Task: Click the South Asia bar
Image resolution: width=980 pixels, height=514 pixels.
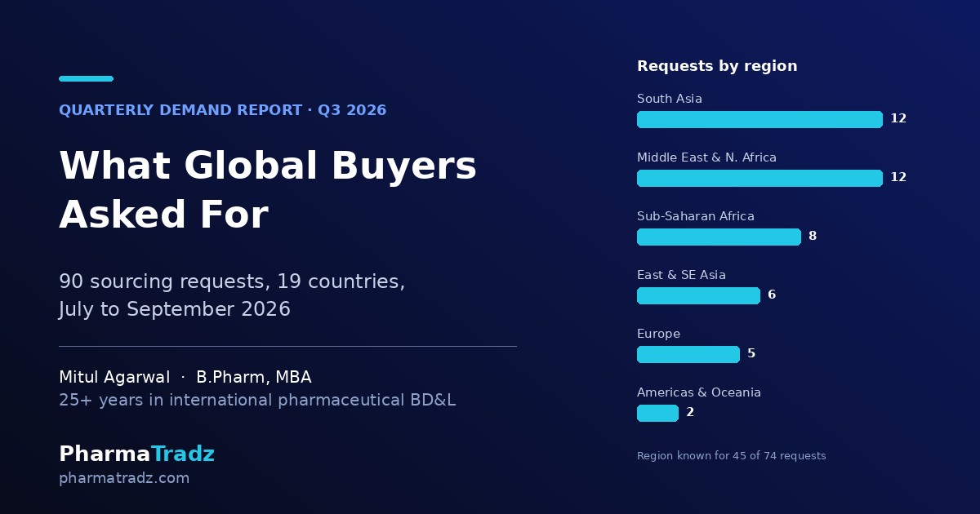Action: point(759,119)
